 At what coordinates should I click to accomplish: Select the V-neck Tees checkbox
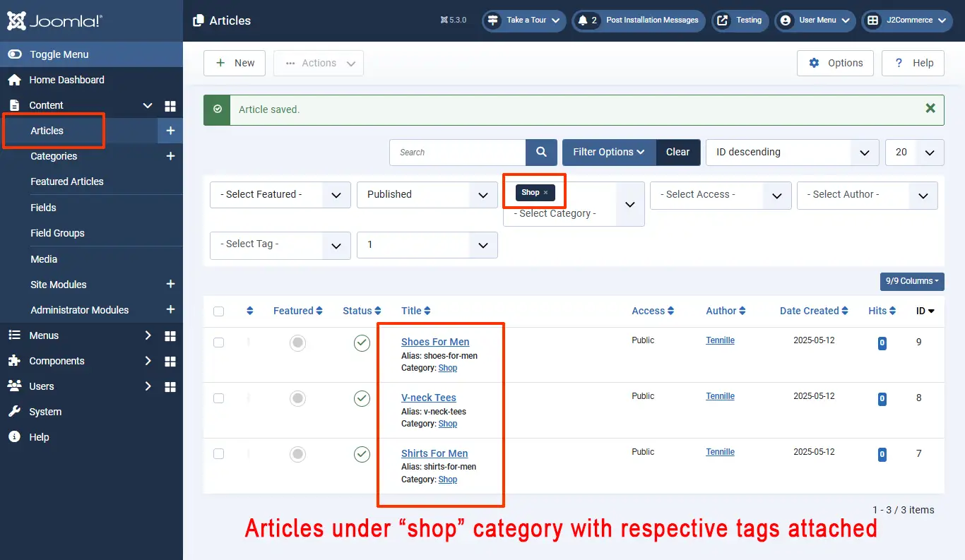(x=218, y=398)
